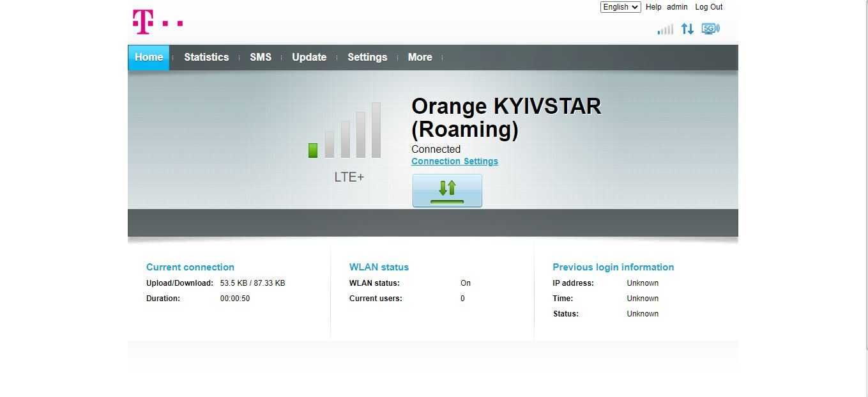Image resolution: width=868 pixels, height=397 pixels.
Task: Click the Upload/Download label
Action: 180,283
